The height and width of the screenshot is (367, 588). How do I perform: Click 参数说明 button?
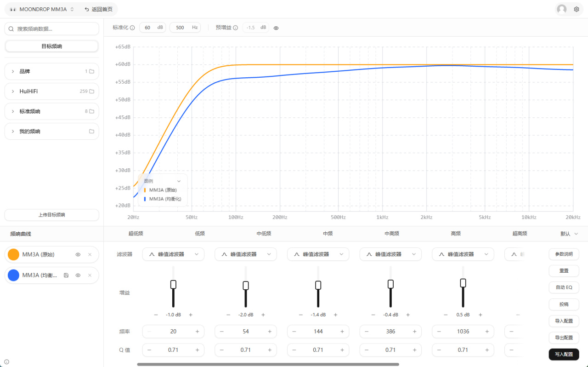(564, 254)
